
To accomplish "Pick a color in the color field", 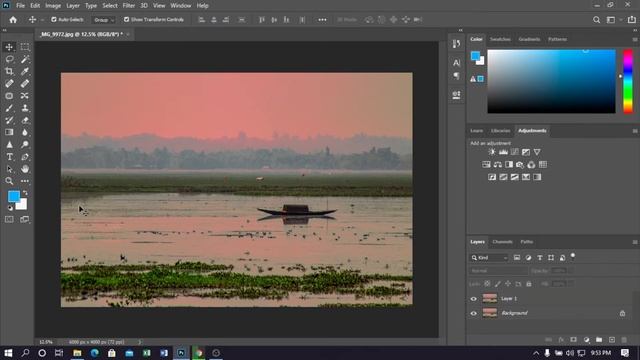I will [551, 81].
